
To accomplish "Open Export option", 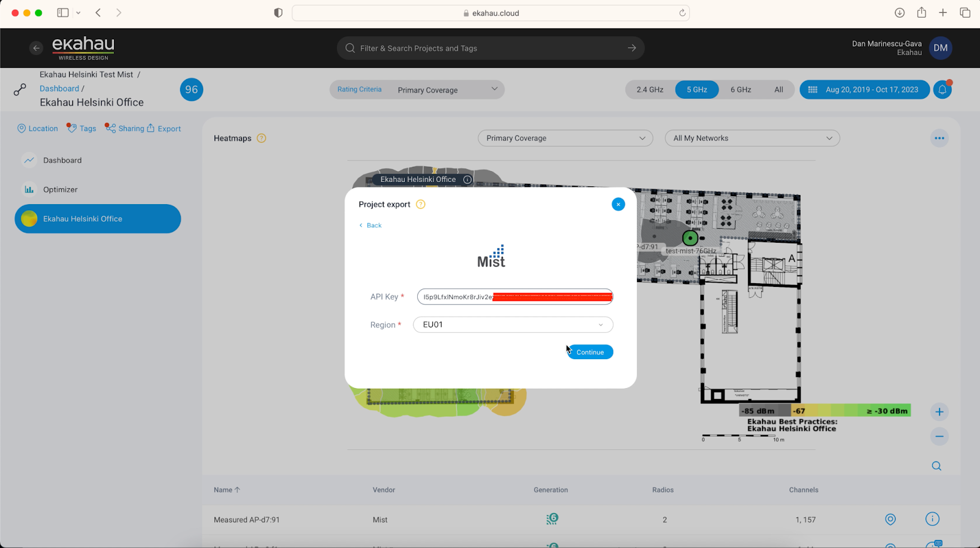I will (164, 129).
